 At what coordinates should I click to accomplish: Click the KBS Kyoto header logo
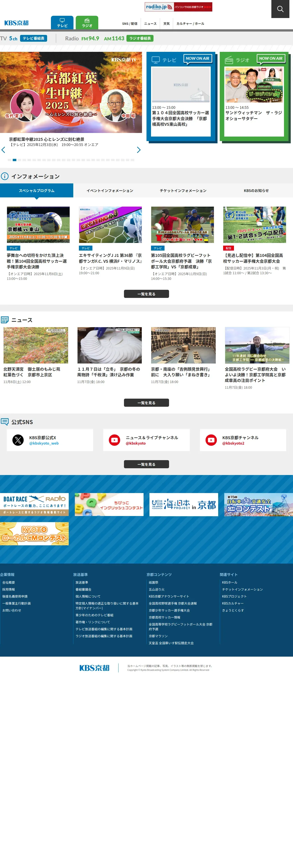point(16,23)
